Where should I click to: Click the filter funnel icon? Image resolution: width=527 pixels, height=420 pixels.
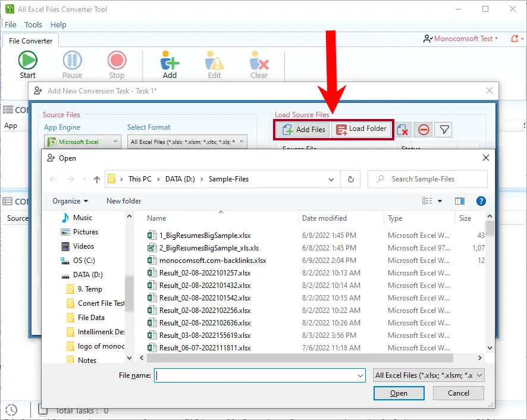444,130
